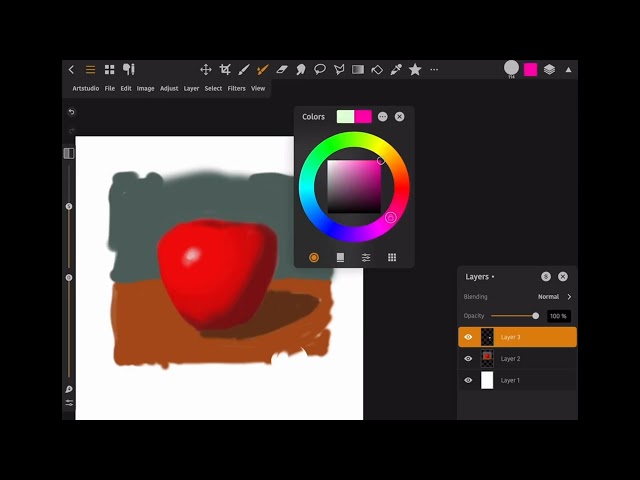Screen dimensions: 640x480
Task: Click the magenta color swatch in toolbar
Action: pos(530,69)
